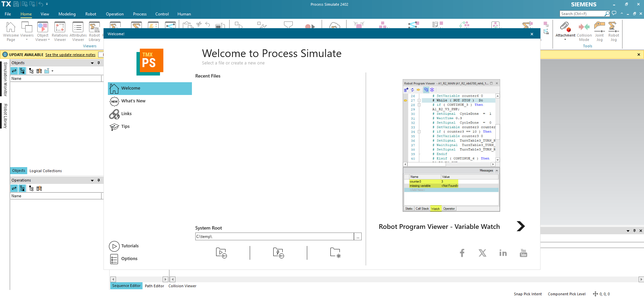Open the Attributes Viewer
The height and width of the screenshot is (298, 644).
78,32
